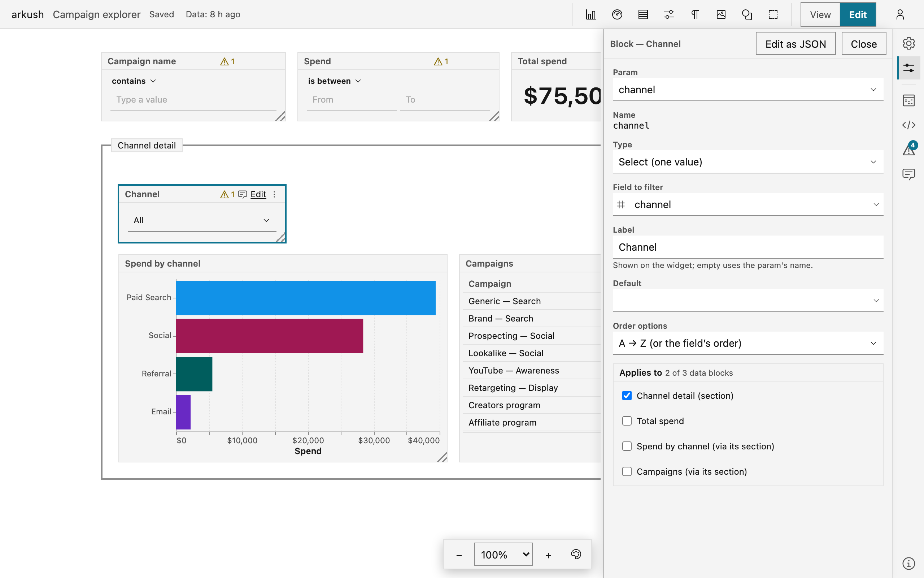
Task: Open the code view icon
Action: coord(909,125)
